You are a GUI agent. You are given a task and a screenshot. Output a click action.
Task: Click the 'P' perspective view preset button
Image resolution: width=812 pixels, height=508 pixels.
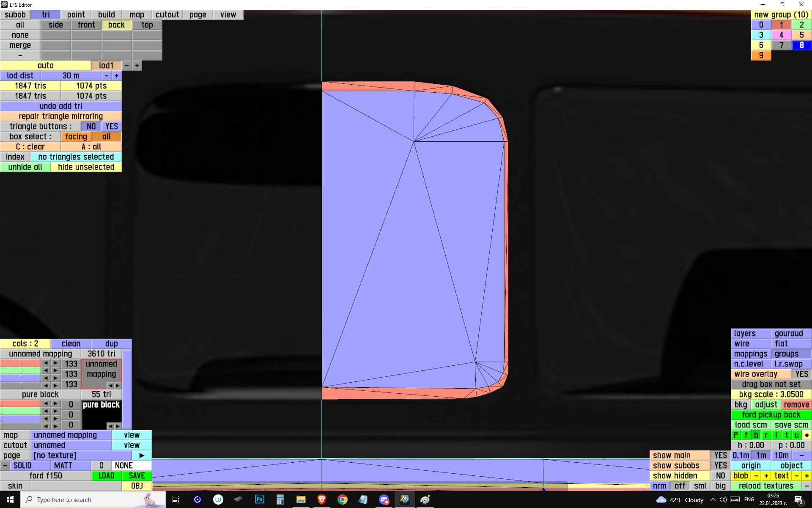point(735,435)
